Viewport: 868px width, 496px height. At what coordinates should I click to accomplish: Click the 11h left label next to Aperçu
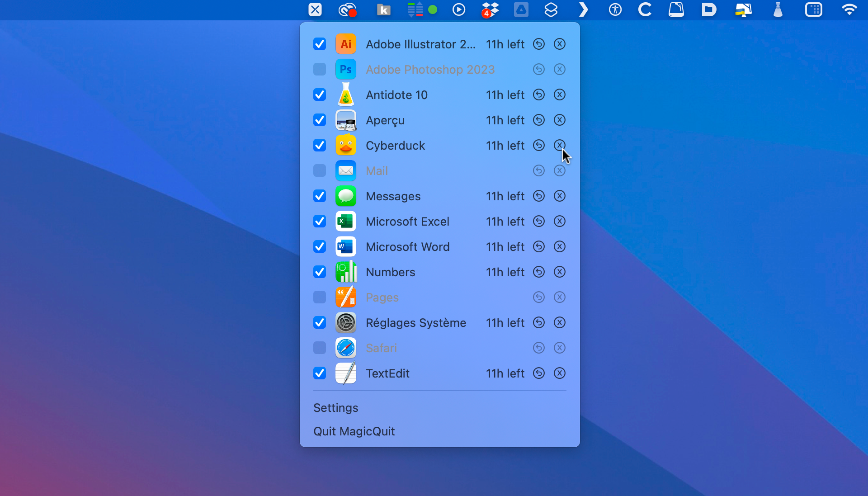point(505,120)
